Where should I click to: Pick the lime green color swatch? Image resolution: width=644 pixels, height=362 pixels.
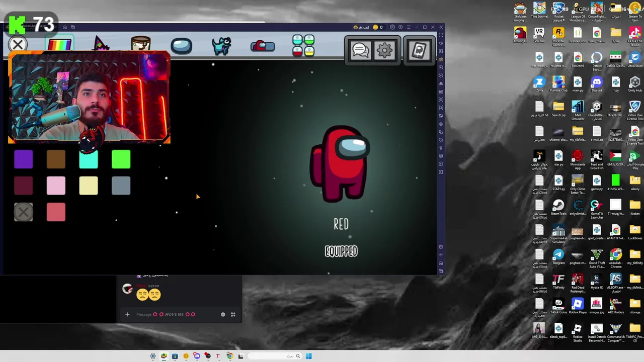pos(121,160)
